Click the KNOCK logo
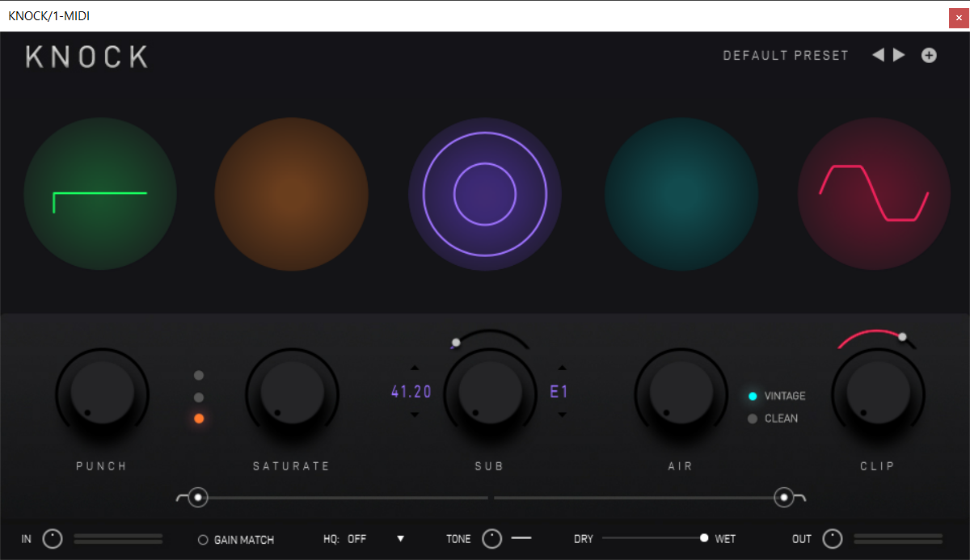The image size is (970, 560). point(86,57)
